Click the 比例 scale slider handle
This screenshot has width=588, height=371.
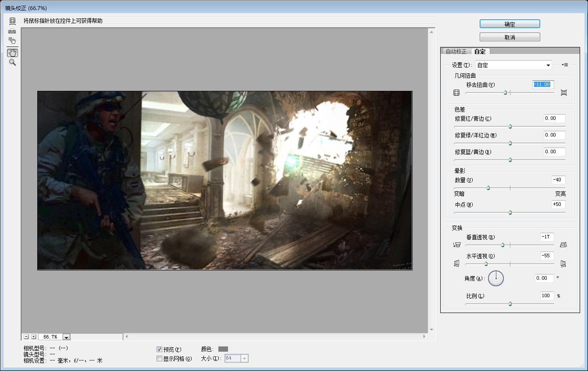coord(510,304)
